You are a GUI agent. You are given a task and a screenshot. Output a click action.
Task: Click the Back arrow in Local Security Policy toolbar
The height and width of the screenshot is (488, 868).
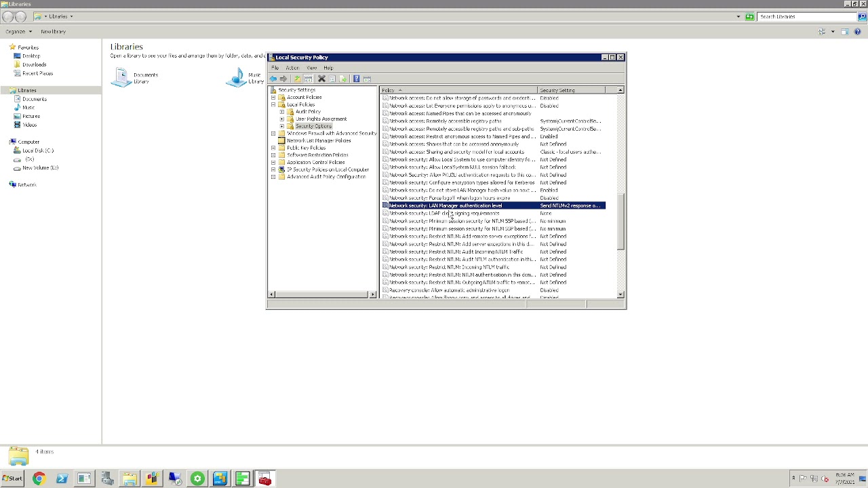point(273,79)
